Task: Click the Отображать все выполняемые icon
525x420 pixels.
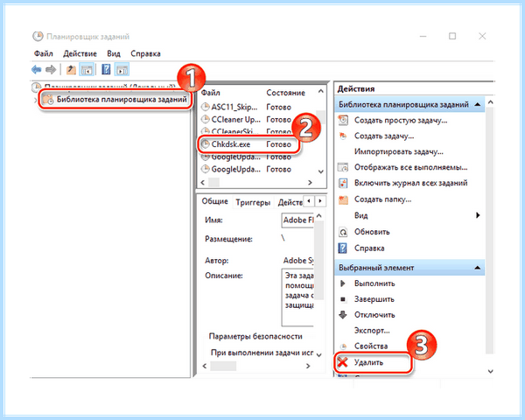Action: click(x=343, y=167)
